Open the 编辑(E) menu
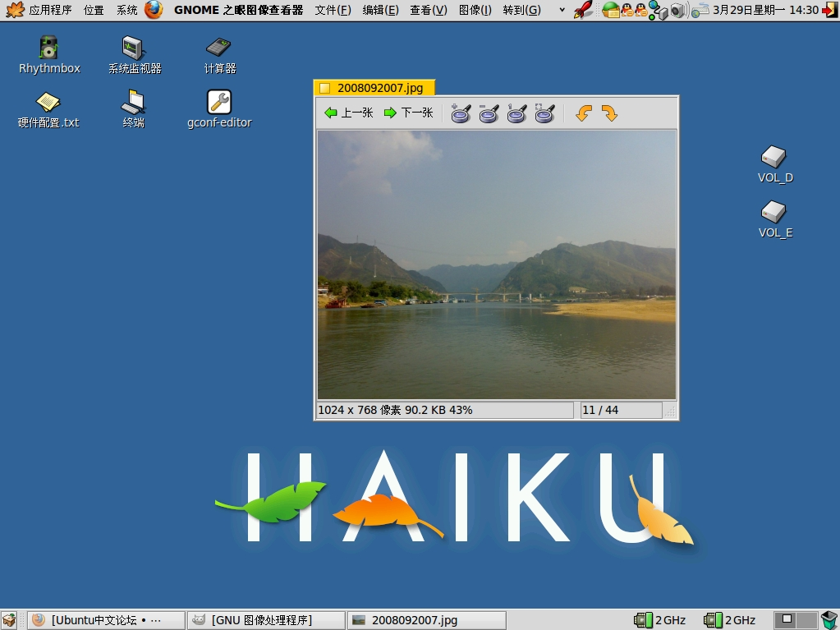The width and height of the screenshot is (840, 630). pos(380,10)
